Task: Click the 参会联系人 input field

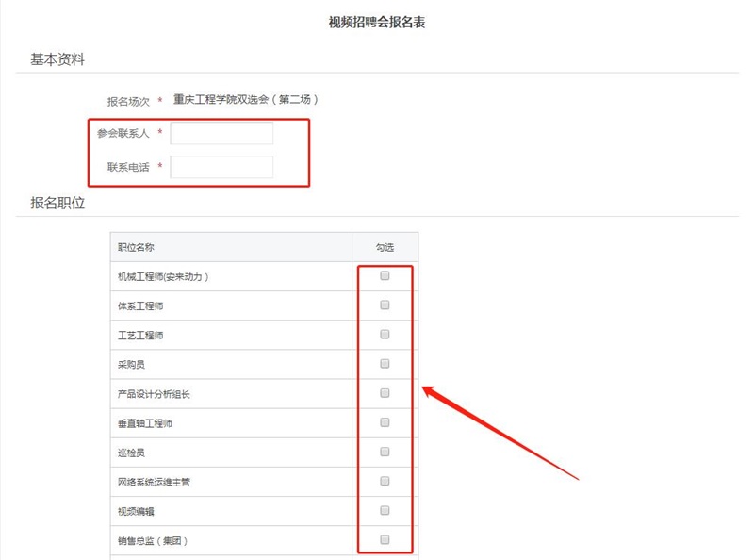Action: tap(221, 133)
